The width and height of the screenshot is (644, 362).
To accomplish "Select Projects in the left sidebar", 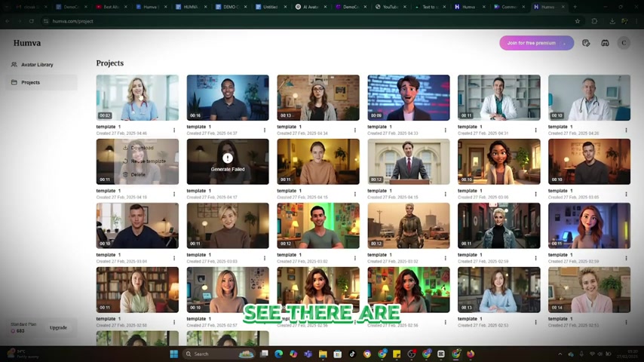I will 41,82.
